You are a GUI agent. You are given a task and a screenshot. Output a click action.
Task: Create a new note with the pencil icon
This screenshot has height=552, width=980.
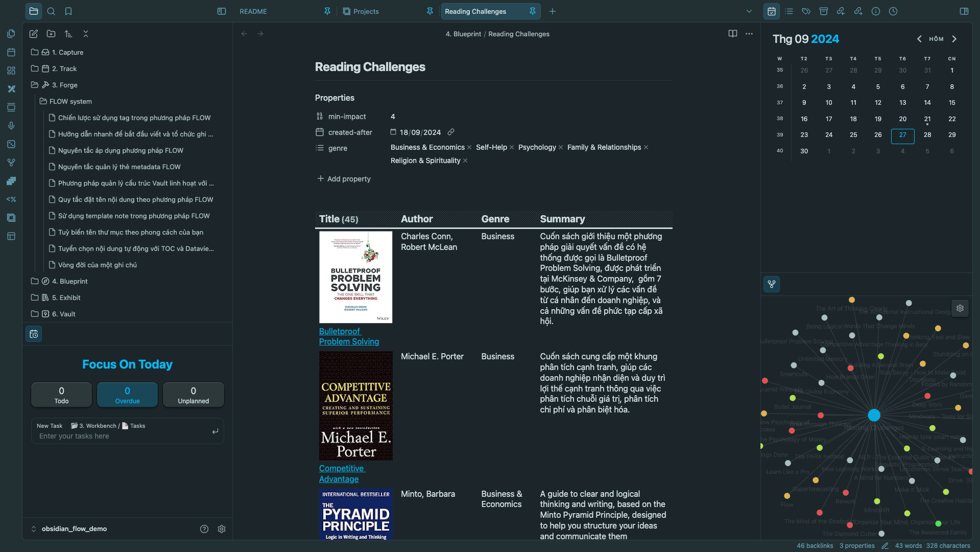click(34, 34)
